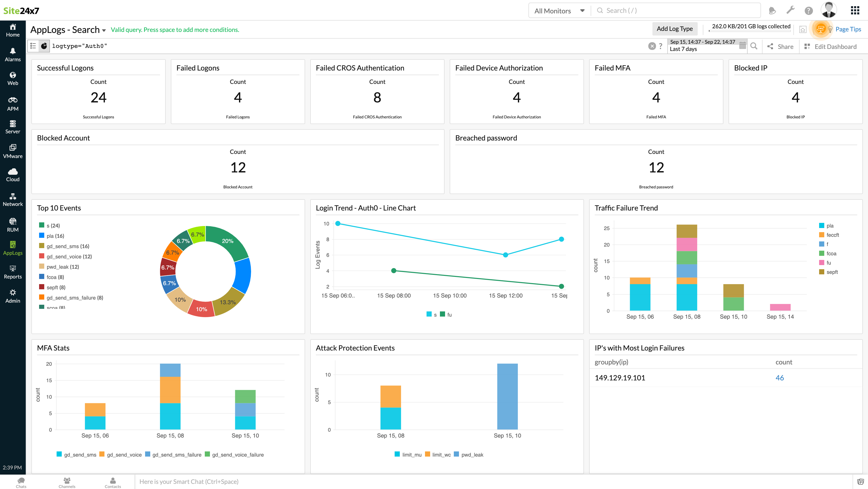The height and width of the screenshot is (489, 868).
Task: Open the Channels tab in the bottom bar
Action: pos(67,482)
